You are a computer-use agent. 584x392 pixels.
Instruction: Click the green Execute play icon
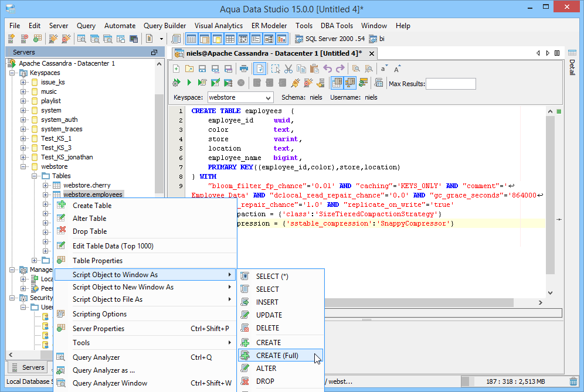pos(189,83)
